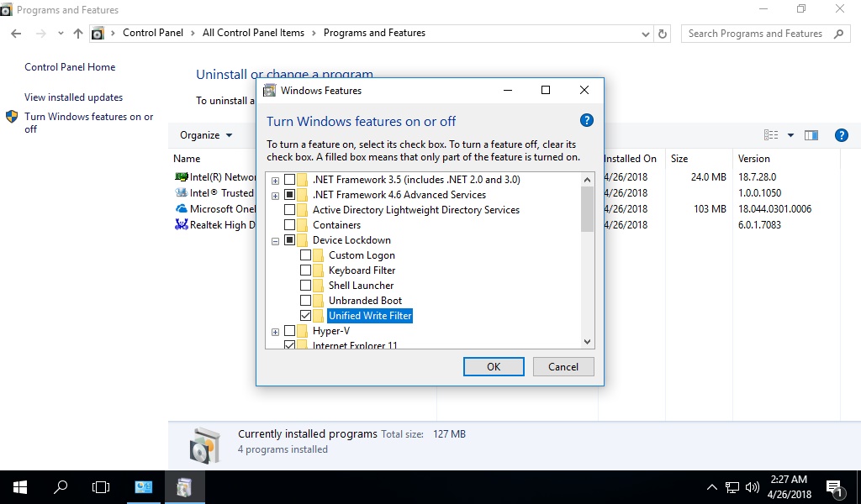861x504 pixels.
Task: Expand the .NET Framework 4.6 Advanced Services node
Action: [275, 196]
